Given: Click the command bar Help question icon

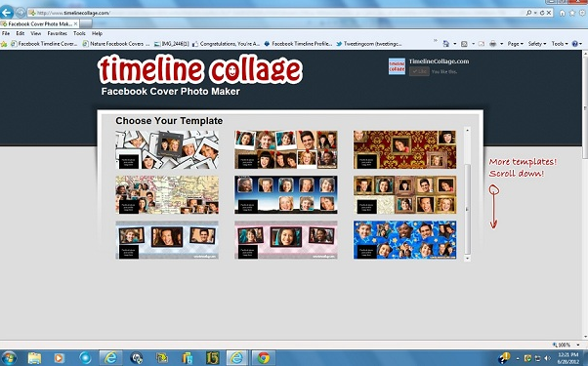Looking at the screenshot, I should (575, 44).
